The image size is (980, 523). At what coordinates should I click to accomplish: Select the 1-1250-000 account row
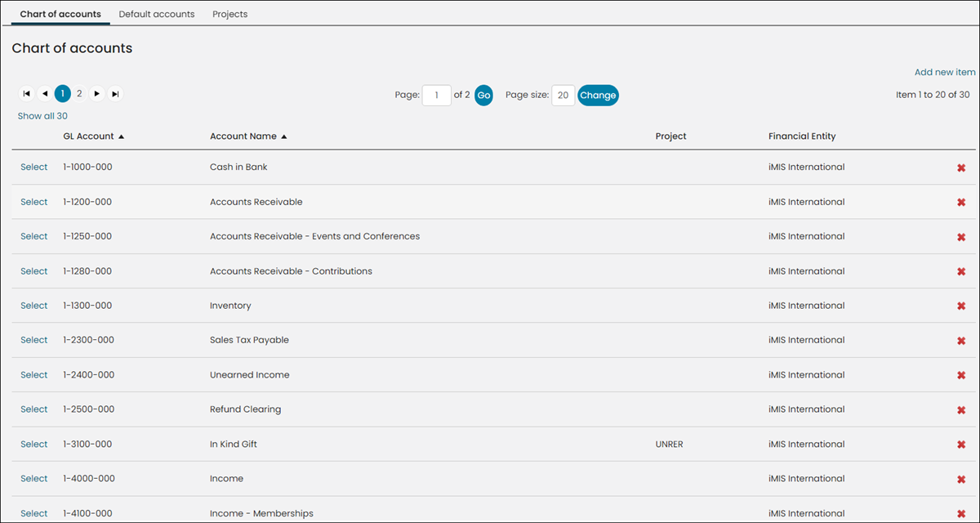tap(34, 236)
